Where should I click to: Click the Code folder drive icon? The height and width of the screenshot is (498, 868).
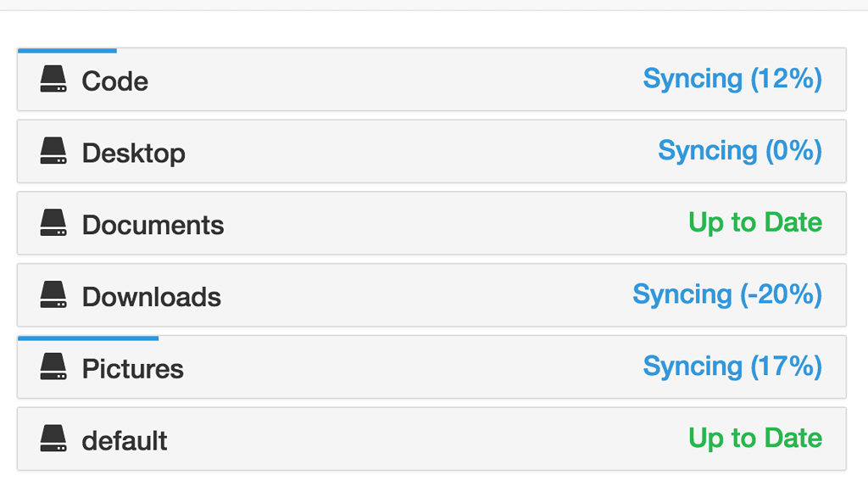point(53,81)
